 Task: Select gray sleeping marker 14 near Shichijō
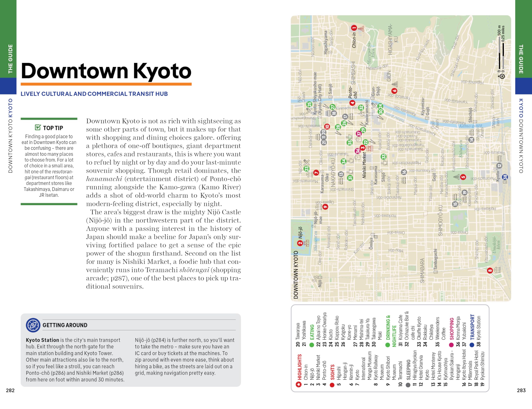point(472,140)
